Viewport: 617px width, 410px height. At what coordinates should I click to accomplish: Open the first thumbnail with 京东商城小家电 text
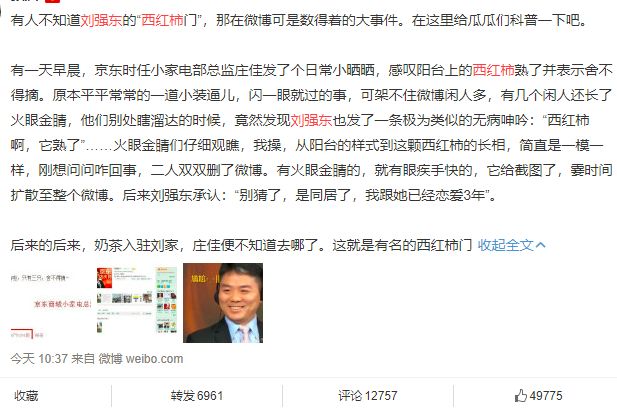(50, 303)
